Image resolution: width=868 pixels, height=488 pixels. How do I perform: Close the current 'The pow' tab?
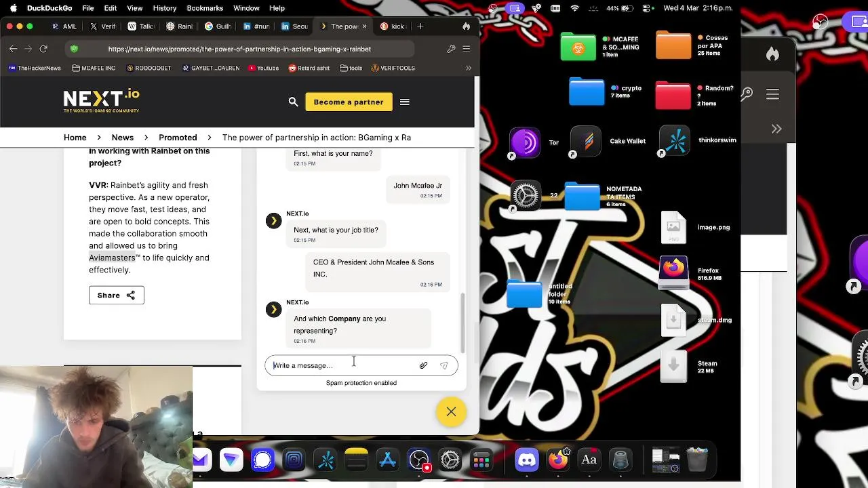pos(364,26)
